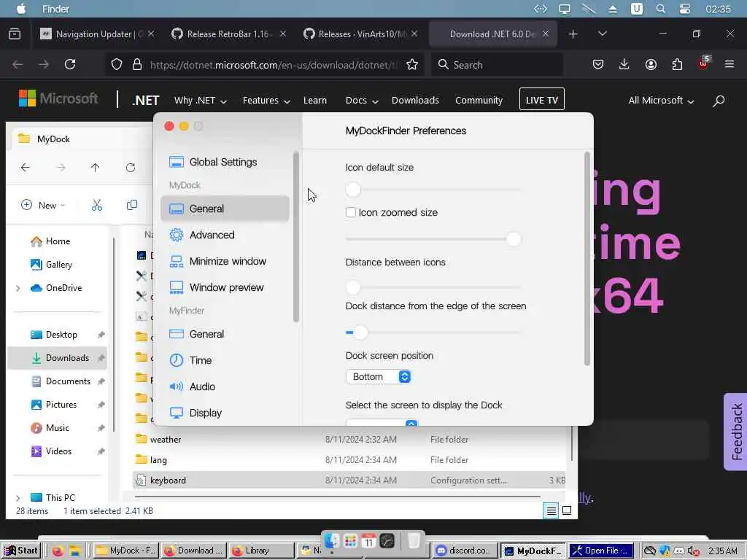Image resolution: width=747 pixels, height=560 pixels.
Task: Switch to Navigation Updater tab
Action: [97, 34]
